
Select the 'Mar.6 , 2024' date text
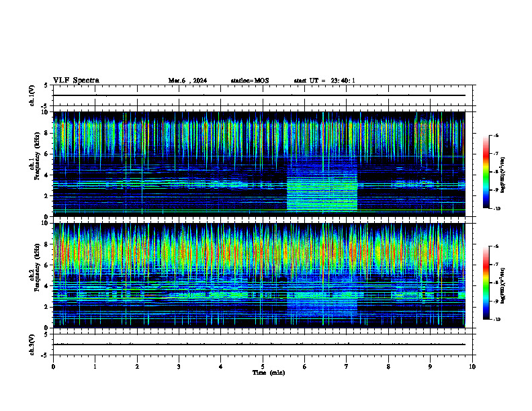click(x=187, y=81)
